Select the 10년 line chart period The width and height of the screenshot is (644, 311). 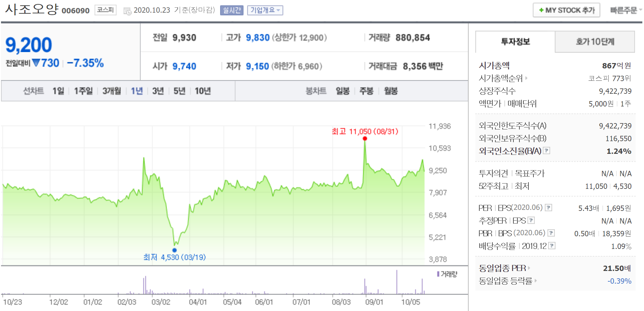click(x=203, y=91)
